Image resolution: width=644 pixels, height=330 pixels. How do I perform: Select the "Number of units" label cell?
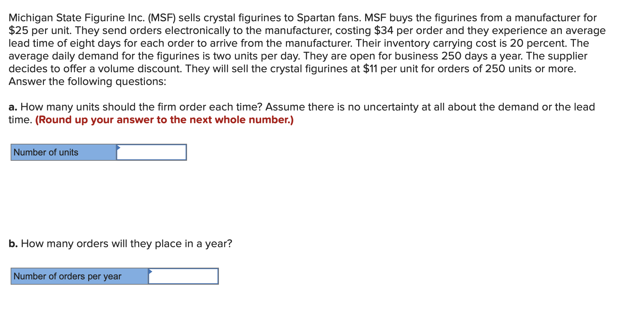coord(64,152)
